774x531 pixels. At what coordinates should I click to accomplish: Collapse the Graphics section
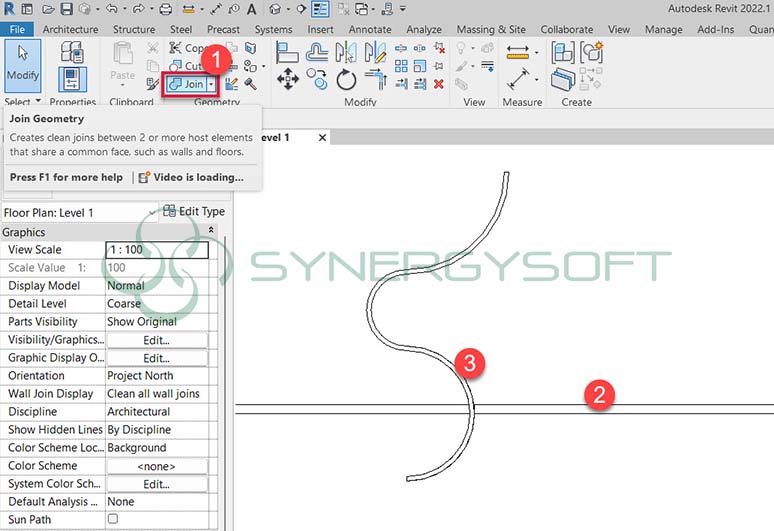click(x=210, y=231)
